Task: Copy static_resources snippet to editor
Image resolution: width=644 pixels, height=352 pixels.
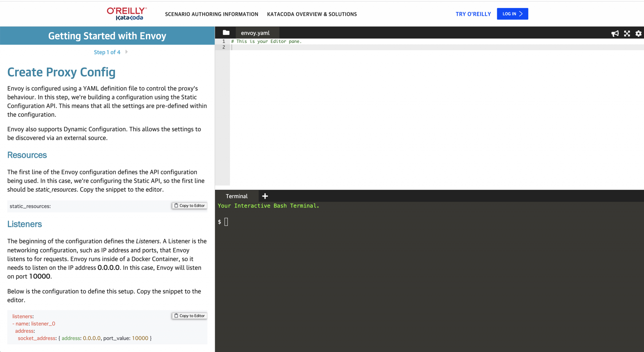Action: pyautogui.click(x=190, y=206)
